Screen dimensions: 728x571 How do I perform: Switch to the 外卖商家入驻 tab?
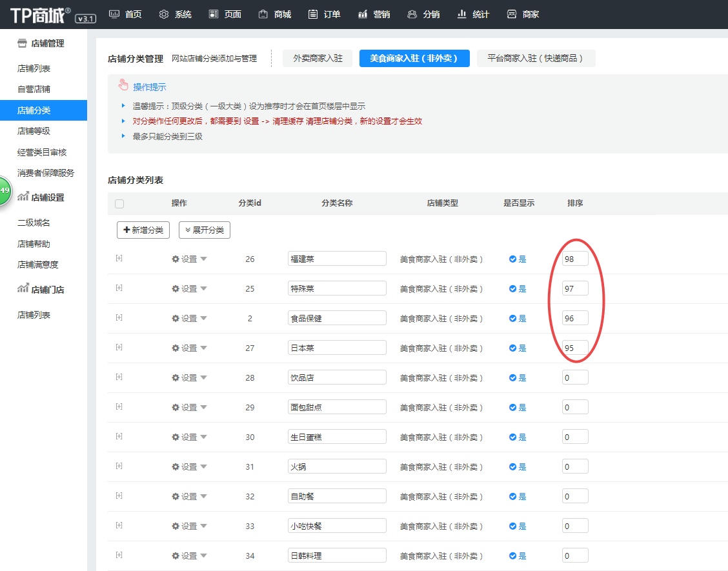coord(317,57)
